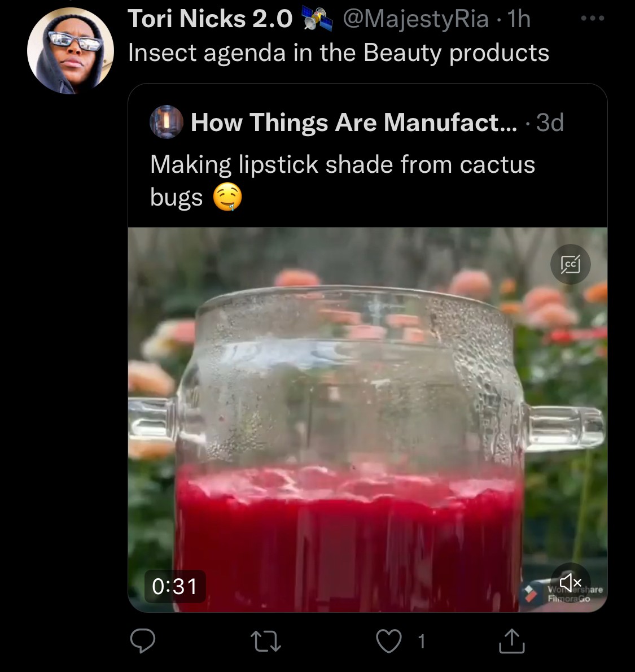Click the 0:31 video duration badge
This screenshot has width=635, height=672.
pos(175,586)
